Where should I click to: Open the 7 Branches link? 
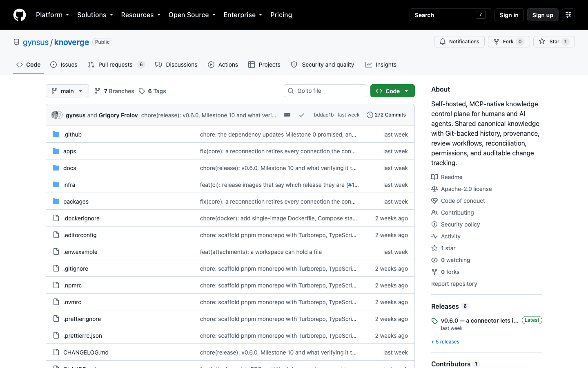click(x=114, y=91)
